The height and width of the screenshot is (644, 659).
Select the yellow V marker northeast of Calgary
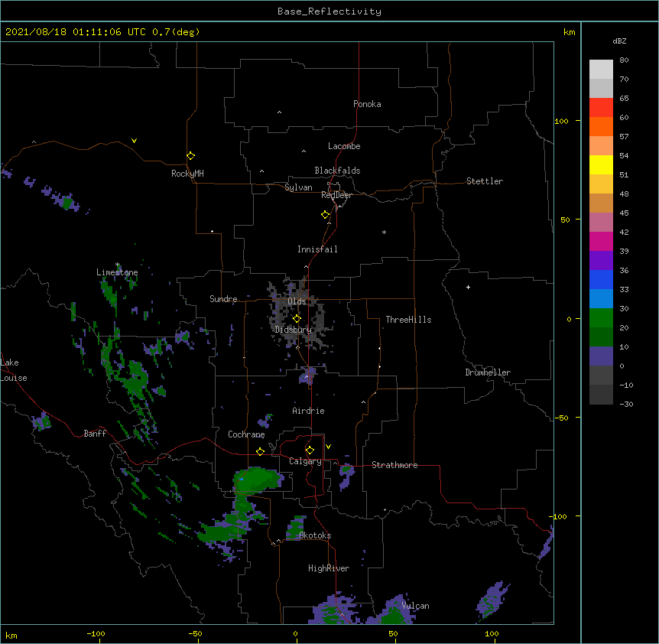[x=328, y=447]
